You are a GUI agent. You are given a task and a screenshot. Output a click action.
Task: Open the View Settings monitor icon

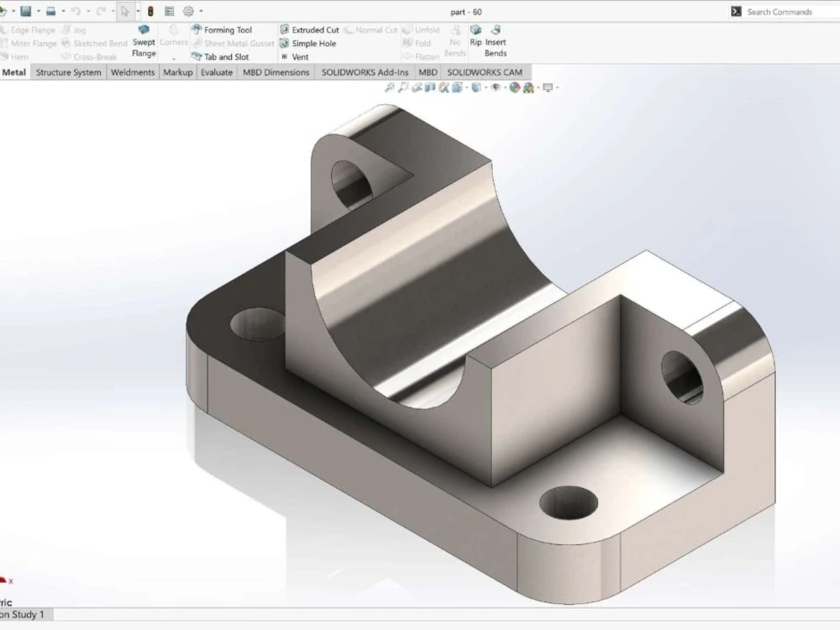click(x=548, y=87)
